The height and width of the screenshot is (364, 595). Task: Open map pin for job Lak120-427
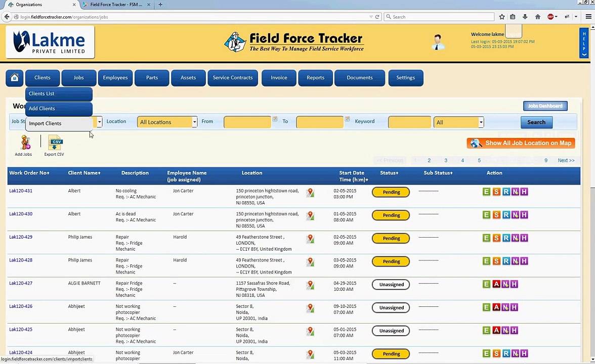[x=311, y=285]
